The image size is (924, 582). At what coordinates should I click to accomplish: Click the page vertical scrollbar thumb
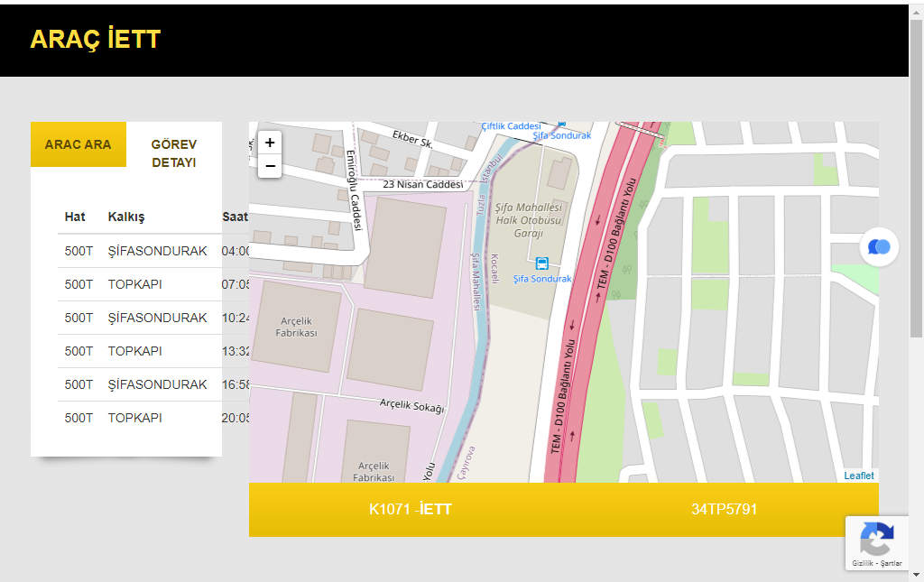click(x=917, y=179)
